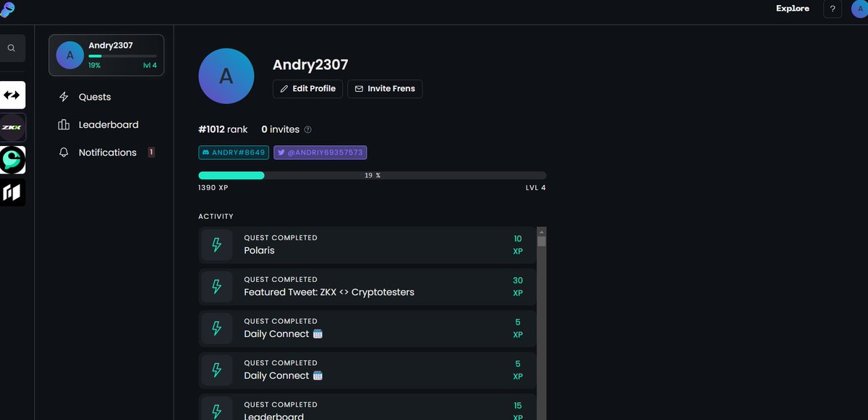Image resolution: width=868 pixels, height=420 pixels.
Task: Click the help question mark icon
Action: coord(833,9)
